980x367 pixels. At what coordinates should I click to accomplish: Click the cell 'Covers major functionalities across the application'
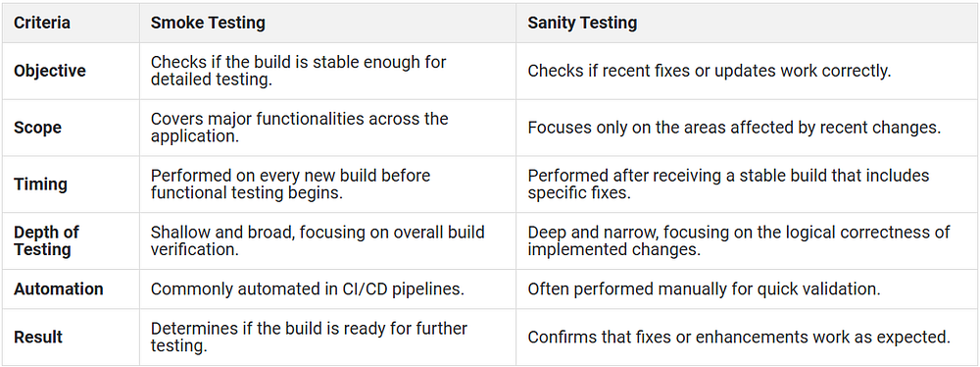click(327, 128)
